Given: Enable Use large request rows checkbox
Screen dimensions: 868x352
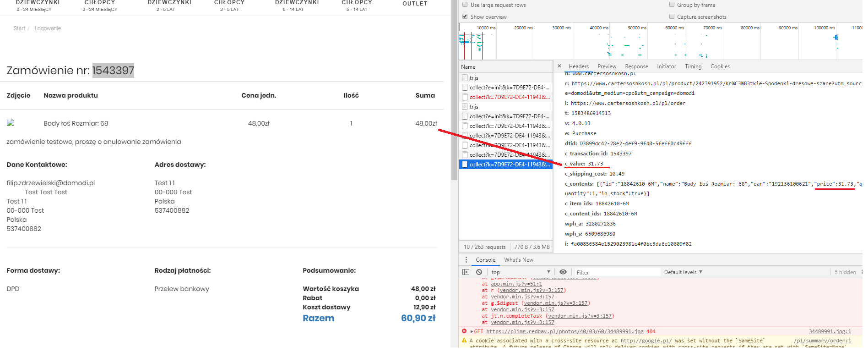Looking at the screenshot, I should 465,5.
